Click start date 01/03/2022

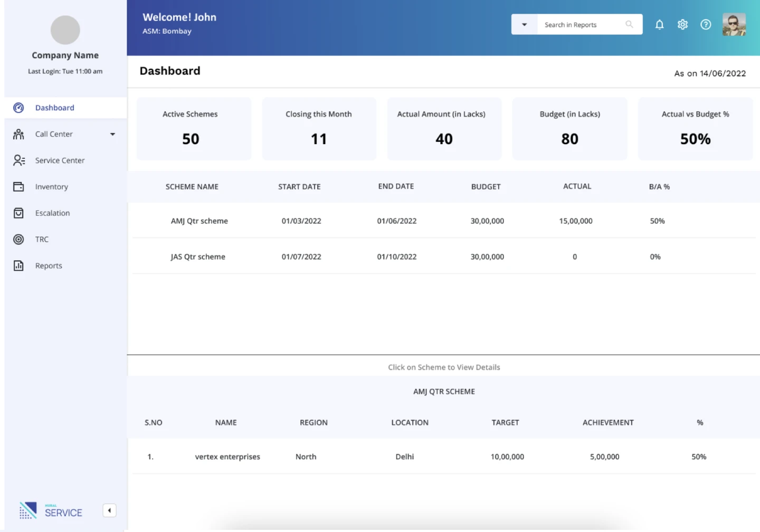coord(301,221)
